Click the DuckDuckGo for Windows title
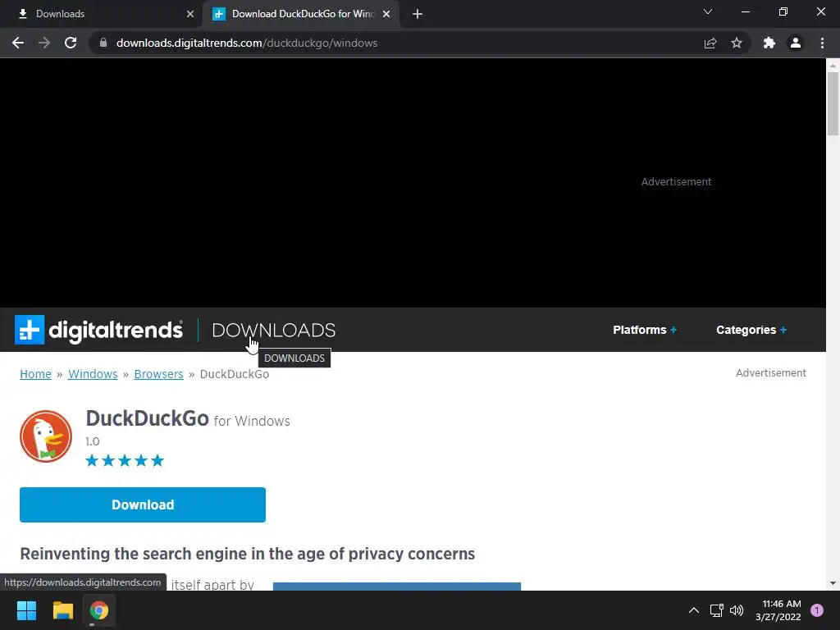This screenshot has height=630, width=840. click(x=188, y=419)
